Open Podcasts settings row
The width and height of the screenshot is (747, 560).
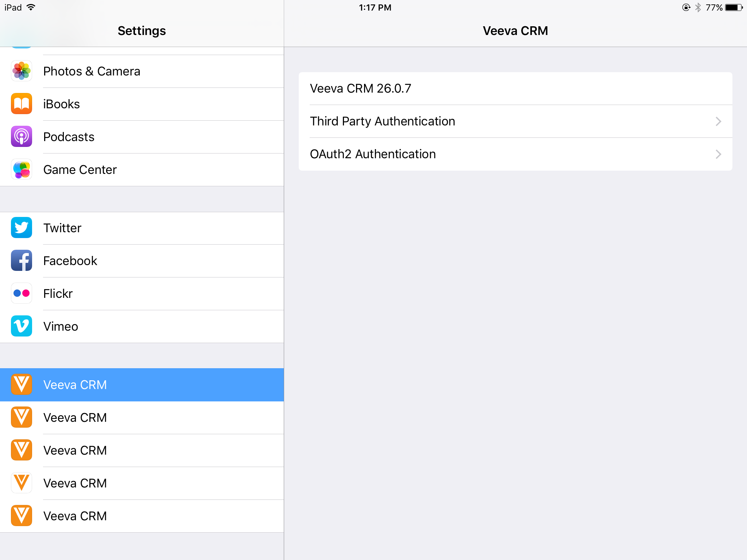142,137
